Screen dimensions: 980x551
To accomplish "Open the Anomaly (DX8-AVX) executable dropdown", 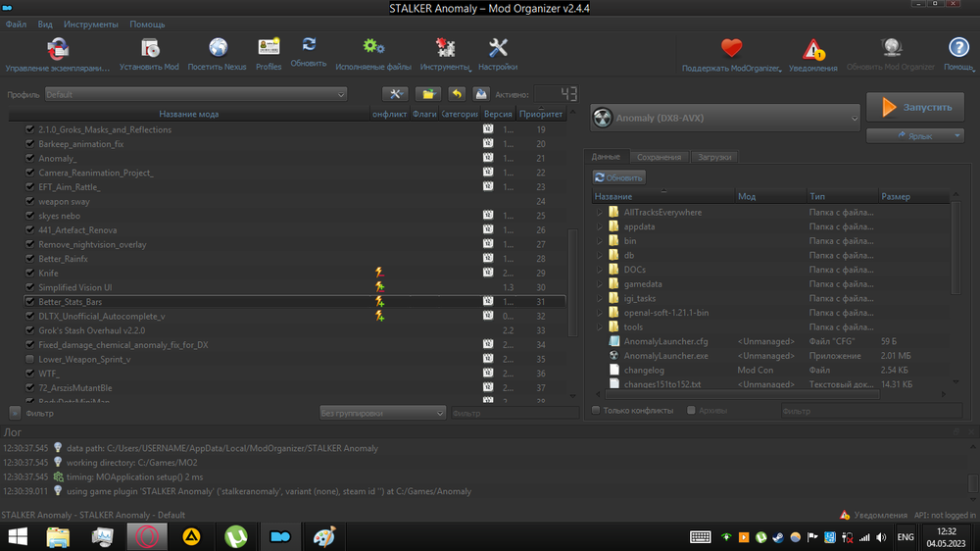I will [x=725, y=119].
